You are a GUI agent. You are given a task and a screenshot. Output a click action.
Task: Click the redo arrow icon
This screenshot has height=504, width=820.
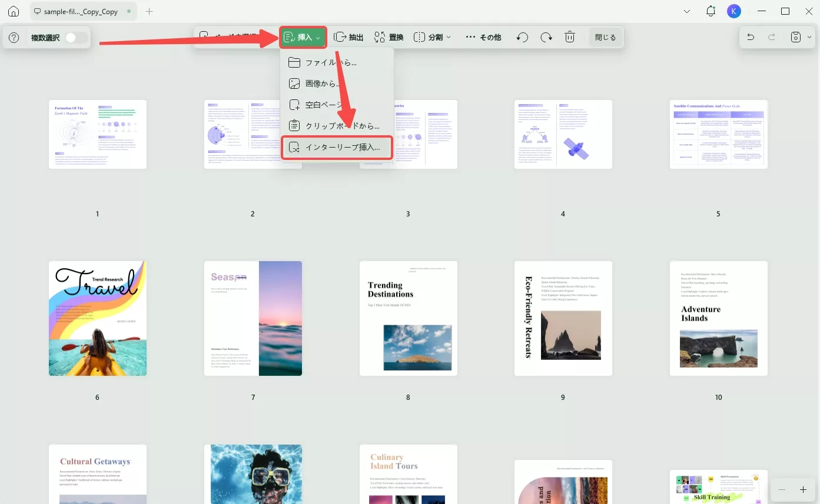click(772, 37)
